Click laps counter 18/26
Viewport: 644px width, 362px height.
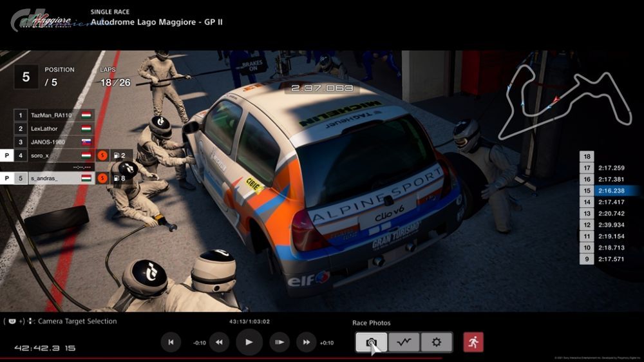[115, 82]
